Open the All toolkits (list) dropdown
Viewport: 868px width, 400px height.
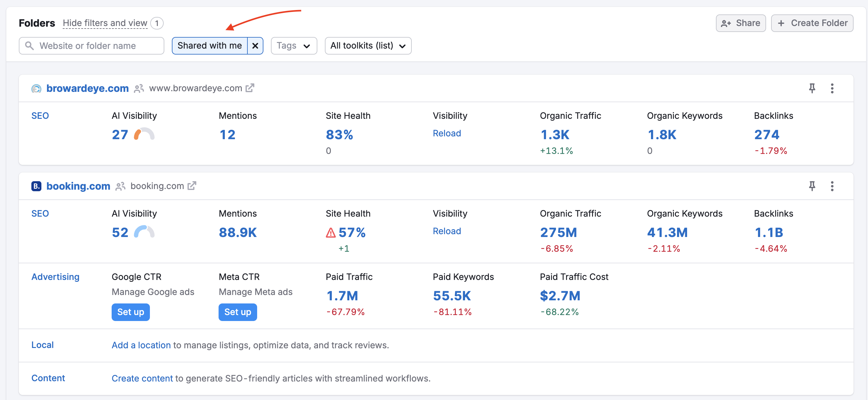click(x=368, y=46)
